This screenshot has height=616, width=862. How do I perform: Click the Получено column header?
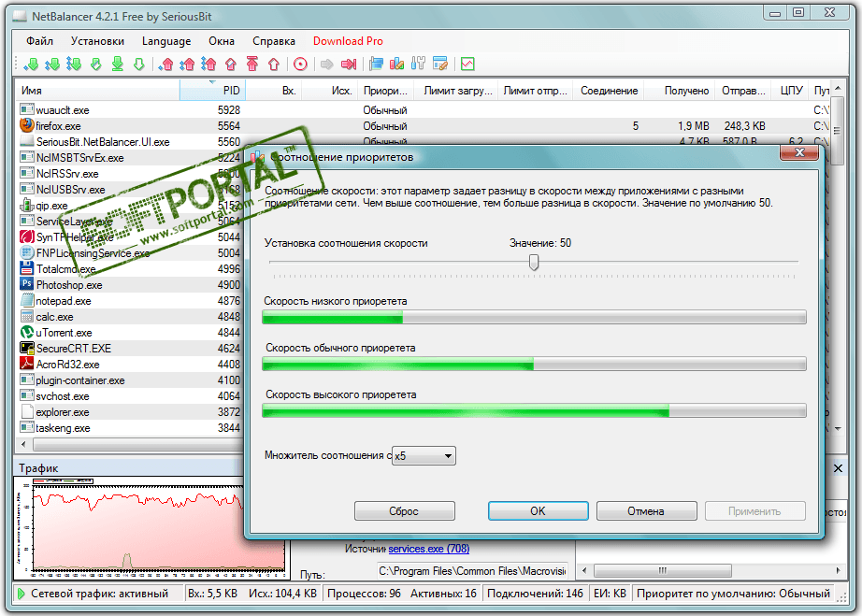[x=680, y=91]
